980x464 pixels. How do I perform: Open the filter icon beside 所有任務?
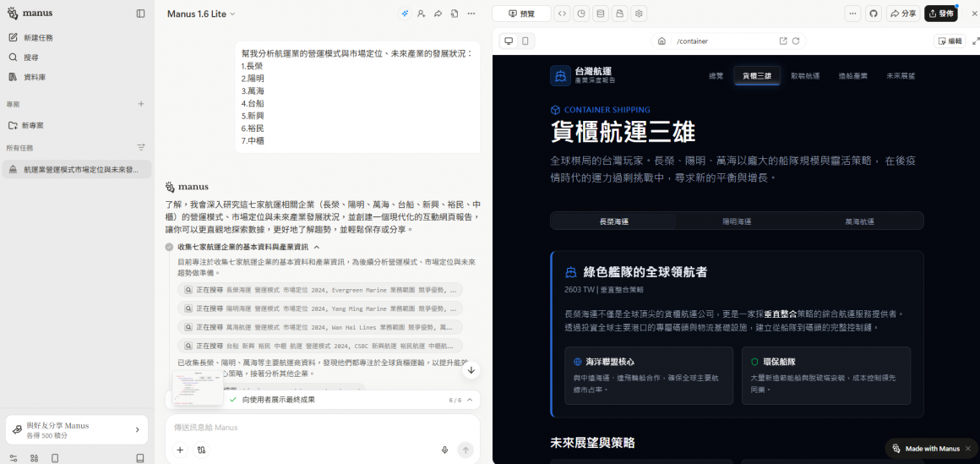141,148
